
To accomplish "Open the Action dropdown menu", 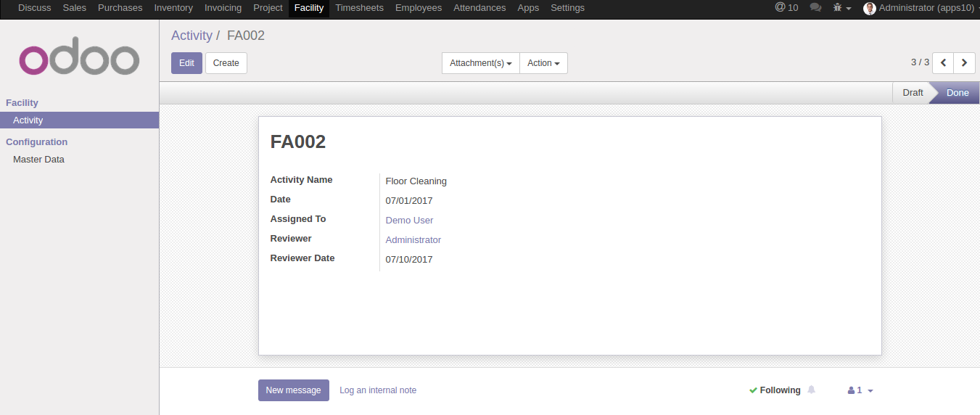I will (x=543, y=63).
